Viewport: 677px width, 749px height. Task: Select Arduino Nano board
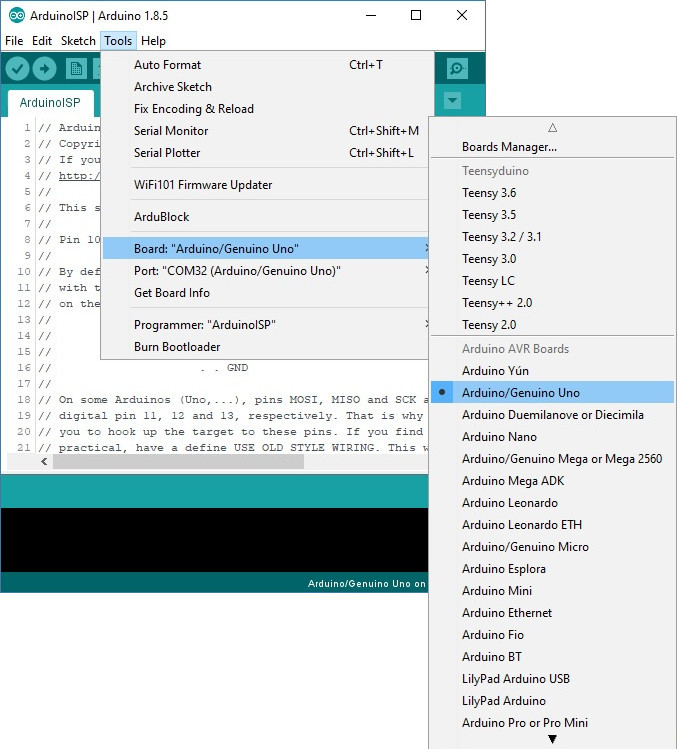(x=552, y=437)
